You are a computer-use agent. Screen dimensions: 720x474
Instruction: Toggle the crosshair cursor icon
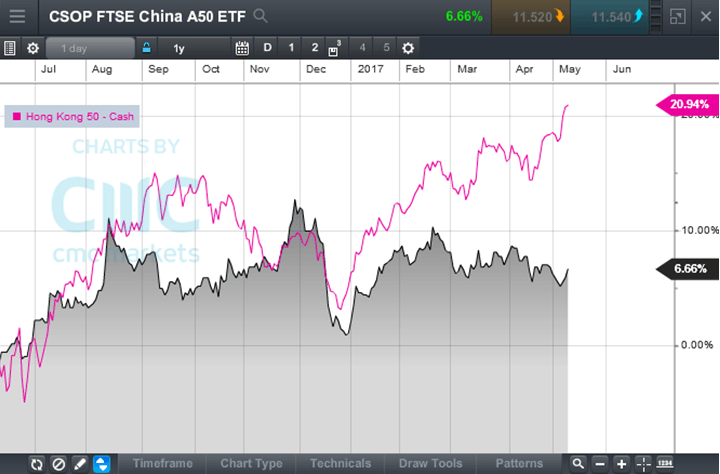tap(643, 464)
